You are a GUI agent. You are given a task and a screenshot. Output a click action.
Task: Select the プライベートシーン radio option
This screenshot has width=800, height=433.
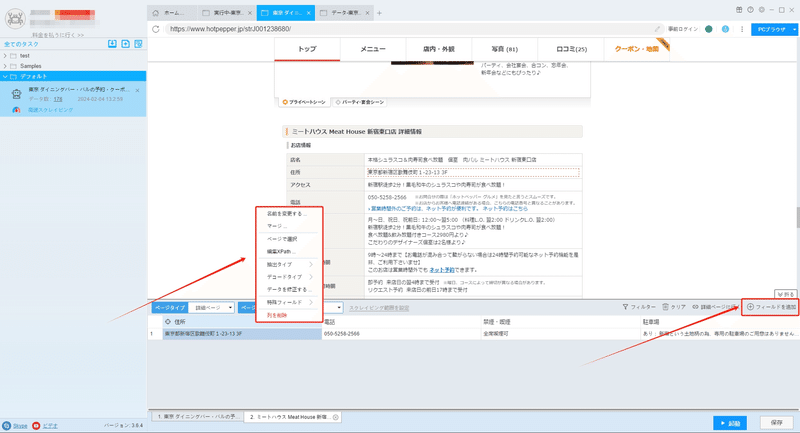click(285, 102)
